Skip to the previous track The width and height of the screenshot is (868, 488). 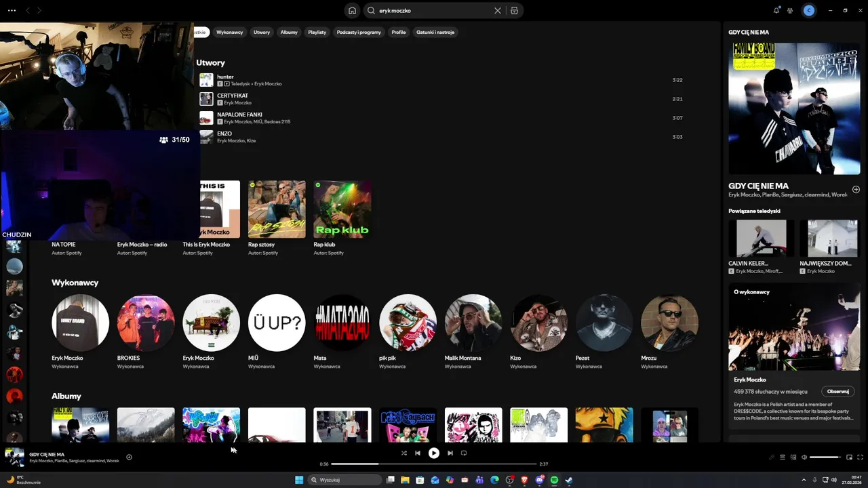pos(418,453)
